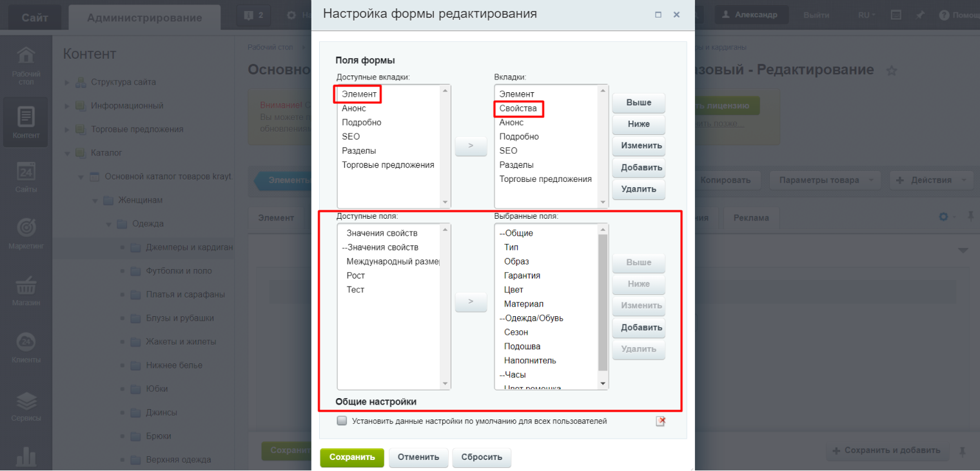
Task: Move the selected field right with the lower arrow button
Action: [471, 301]
